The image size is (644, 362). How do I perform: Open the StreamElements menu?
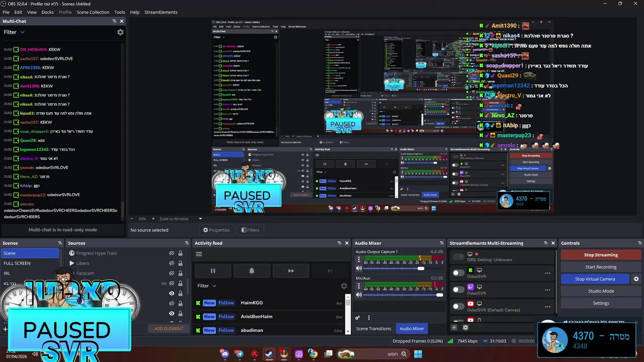[160, 12]
